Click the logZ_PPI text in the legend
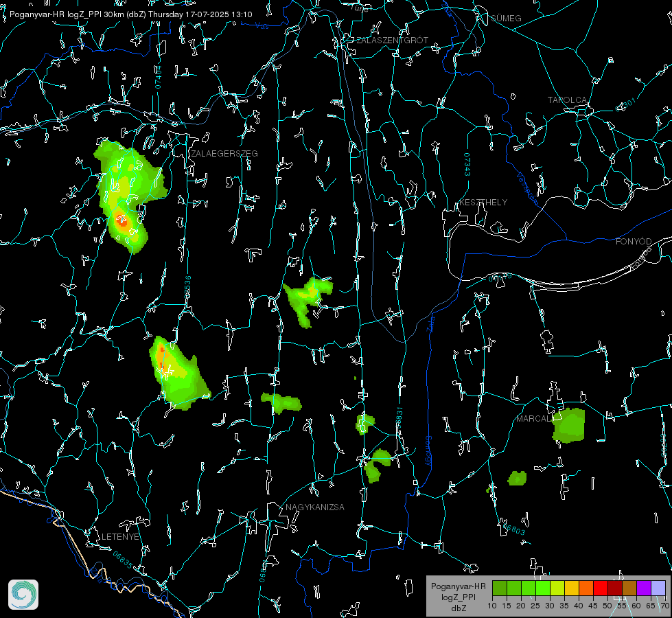The width and height of the screenshot is (672, 618). (459, 597)
